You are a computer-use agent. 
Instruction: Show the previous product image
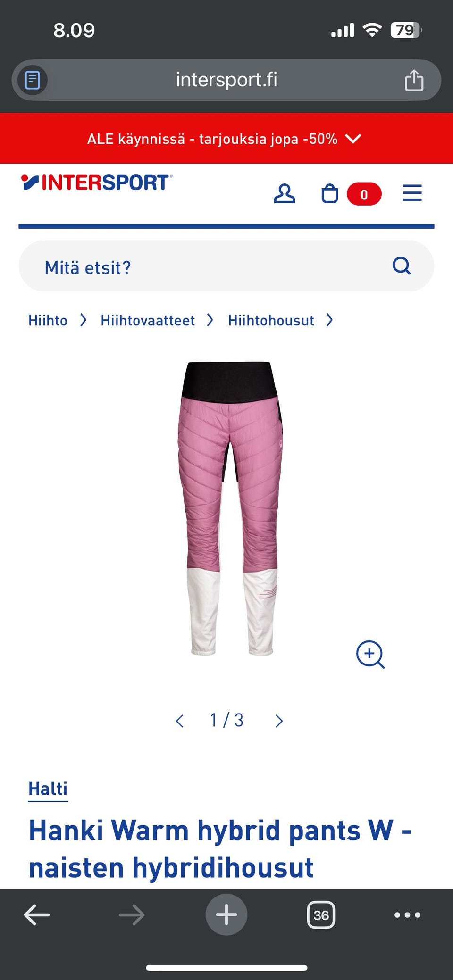[179, 721]
